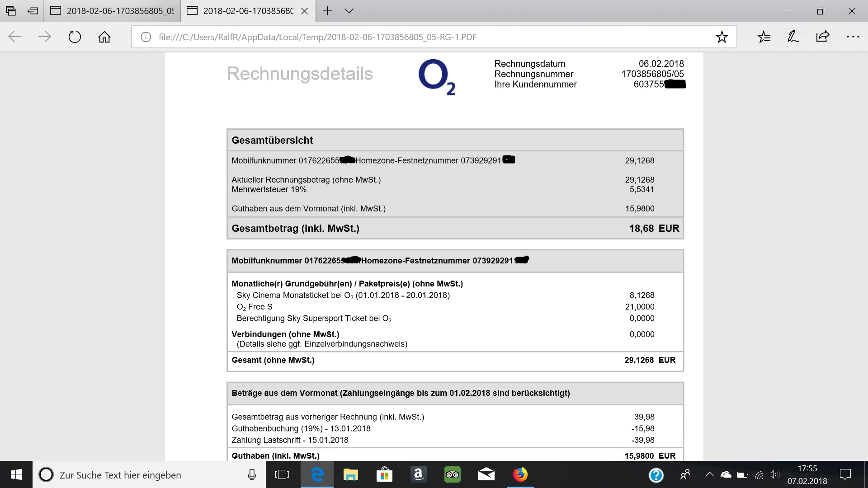Open the Settings and more ellipsis menu
The image size is (868, 488).
(853, 37)
